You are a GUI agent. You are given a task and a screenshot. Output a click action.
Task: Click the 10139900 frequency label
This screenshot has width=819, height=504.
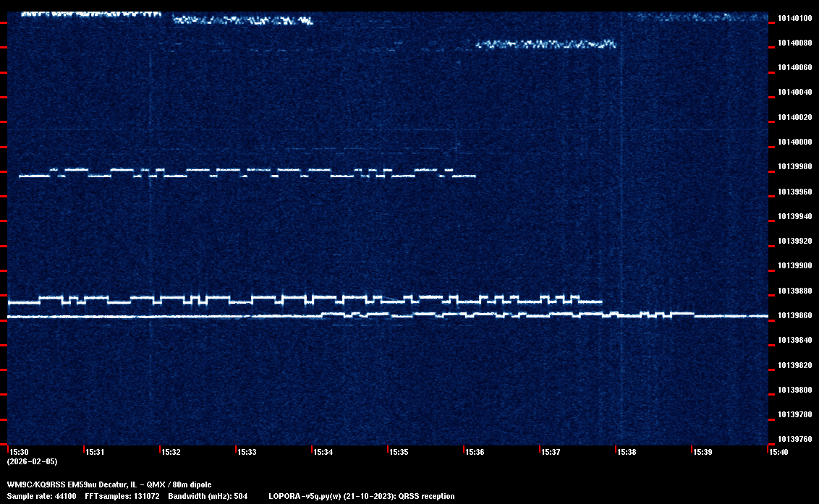[x=794, y=266]
